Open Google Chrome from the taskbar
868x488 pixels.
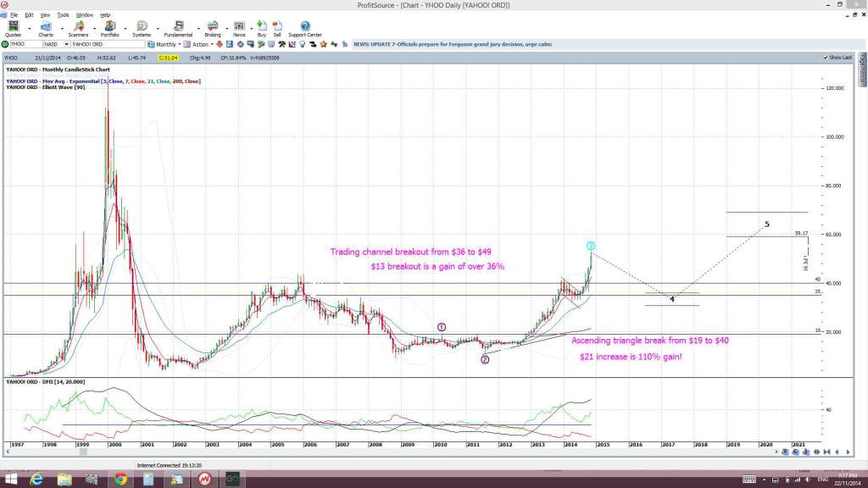pos(120,480)
